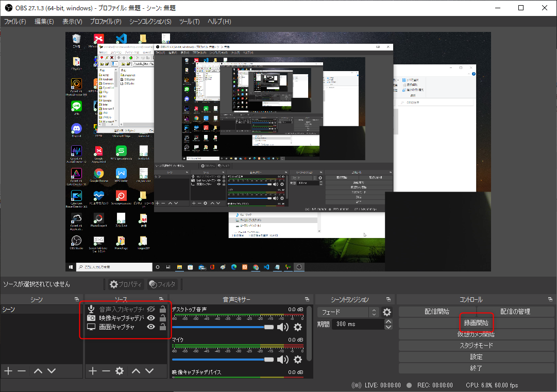Open transition properties gear next to フェード
The image size is (557, 392).
click(x=387, y=312)
